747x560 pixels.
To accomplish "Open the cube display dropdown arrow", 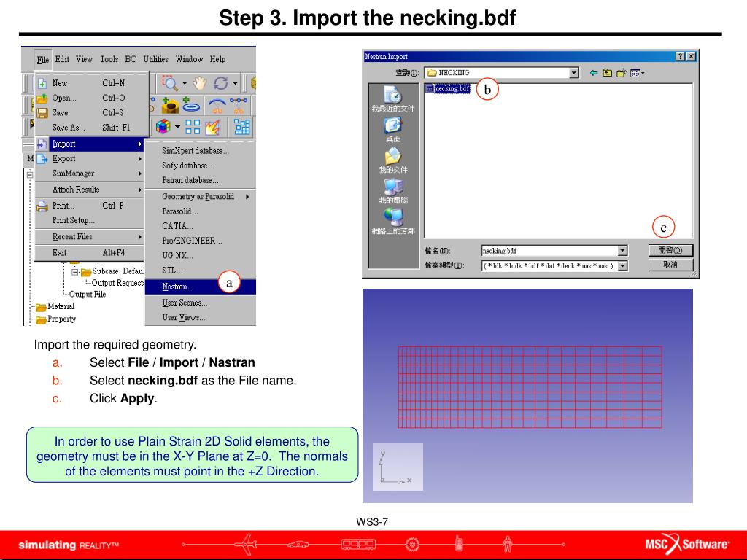I will coord(177,127).
